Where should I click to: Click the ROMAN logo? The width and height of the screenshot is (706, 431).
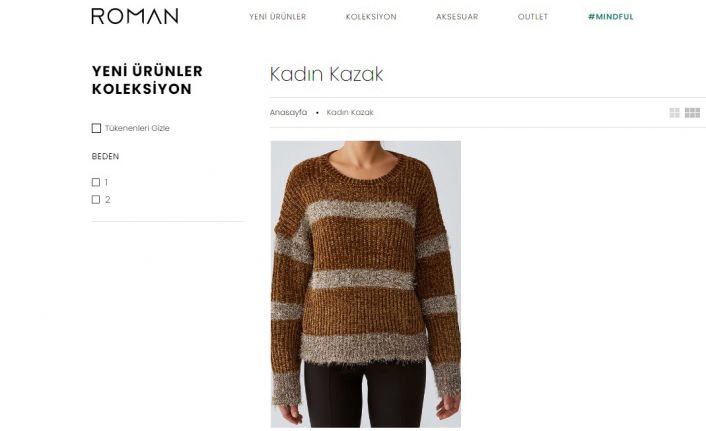pyautogui.click(x=135, y=16)
